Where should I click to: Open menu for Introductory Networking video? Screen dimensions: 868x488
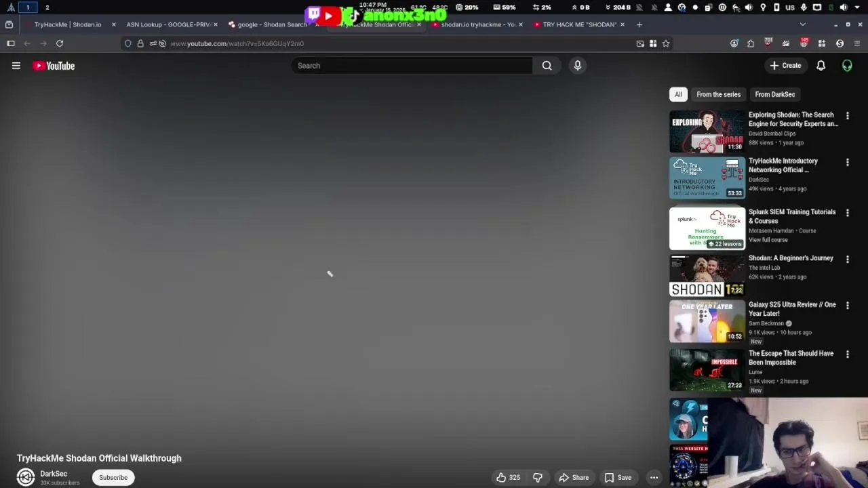(x=847, y=162)
